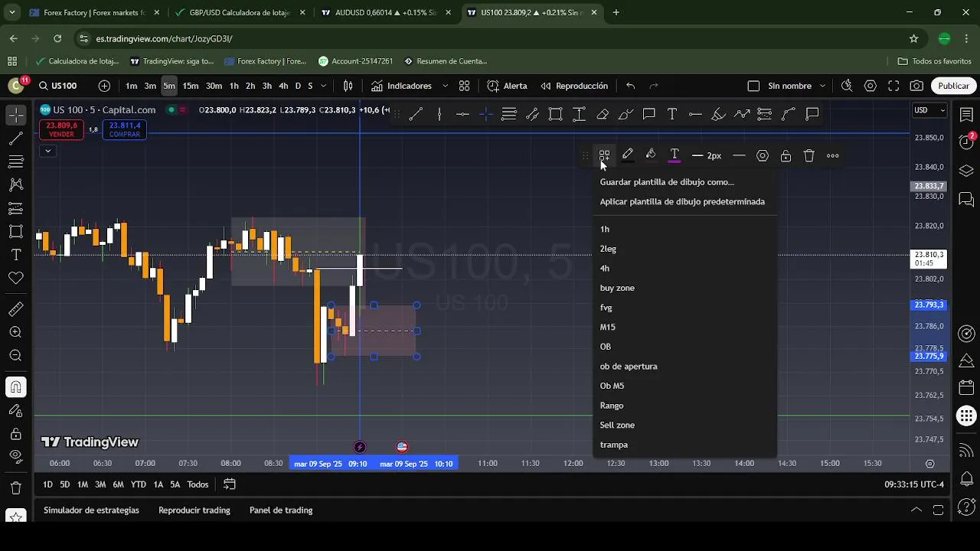This screenshot has height=551, width=980.
Task: Toggle lock all drawings
Action: (x=15, y=434)
